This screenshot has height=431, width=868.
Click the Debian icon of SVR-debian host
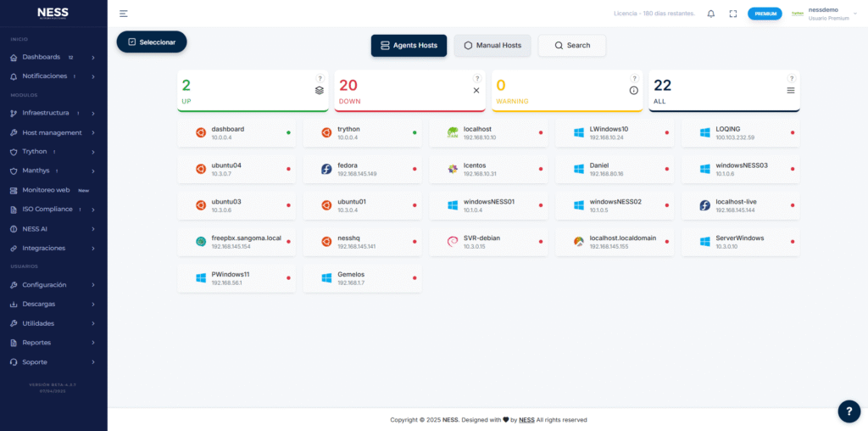(453, 242)
